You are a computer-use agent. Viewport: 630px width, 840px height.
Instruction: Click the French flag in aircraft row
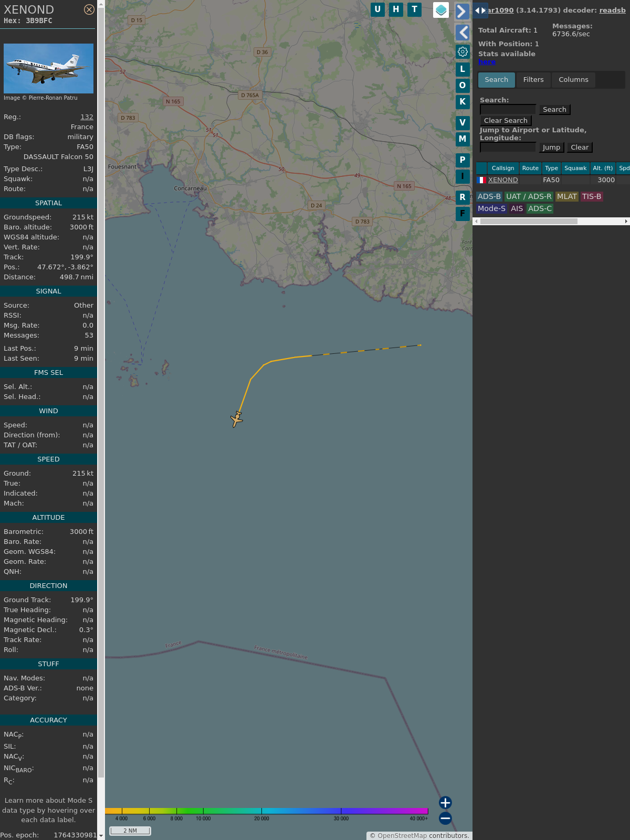[481, 180]
